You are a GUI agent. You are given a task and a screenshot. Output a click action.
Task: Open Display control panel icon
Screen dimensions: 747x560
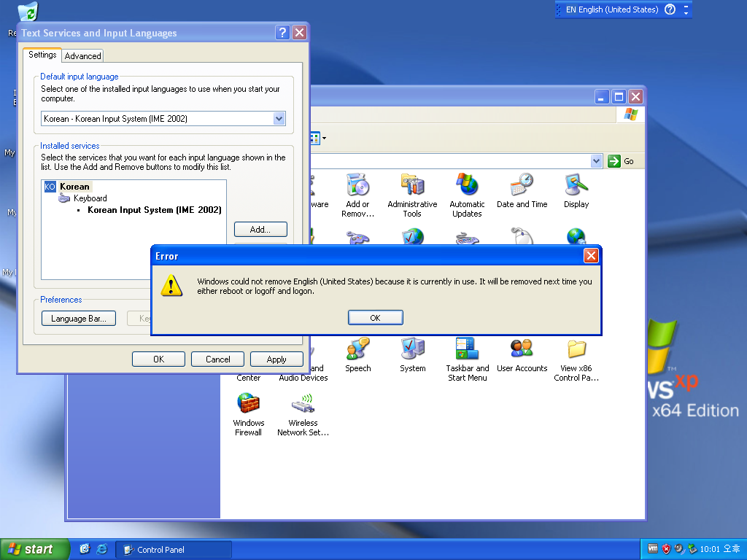pyautogui.click(x=576, y=190)
